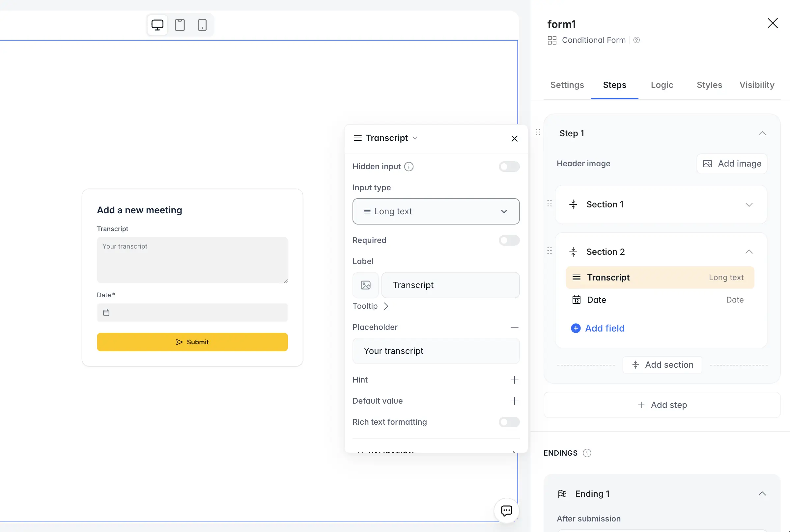Click the ENDINGS info icon

point(587,453)
